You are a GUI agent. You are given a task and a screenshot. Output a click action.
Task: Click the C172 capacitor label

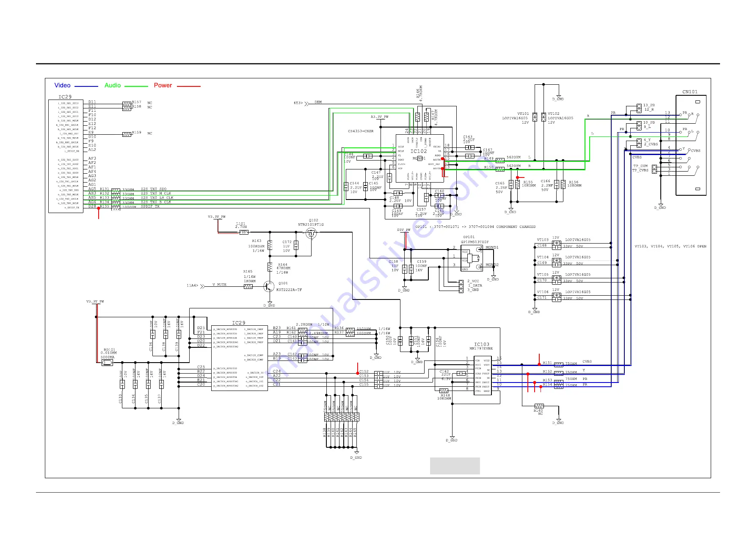pyautogui.click(x=287, y=242)
